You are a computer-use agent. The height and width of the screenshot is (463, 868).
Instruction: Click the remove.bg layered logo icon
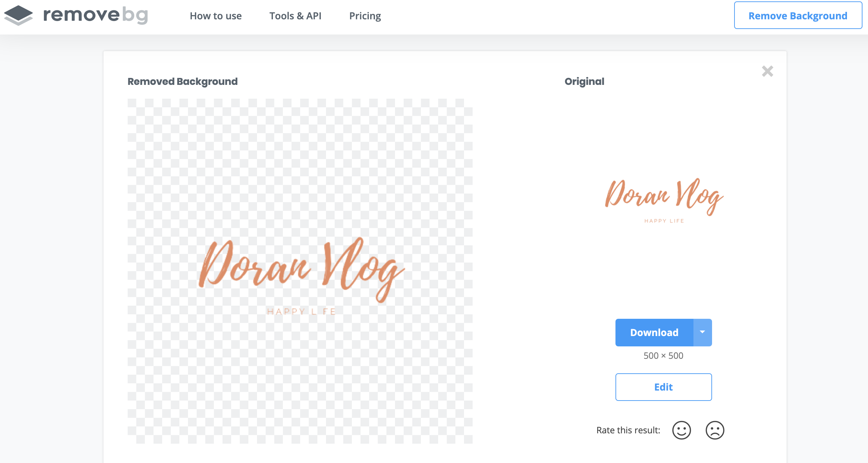click(x=18, y=16)
